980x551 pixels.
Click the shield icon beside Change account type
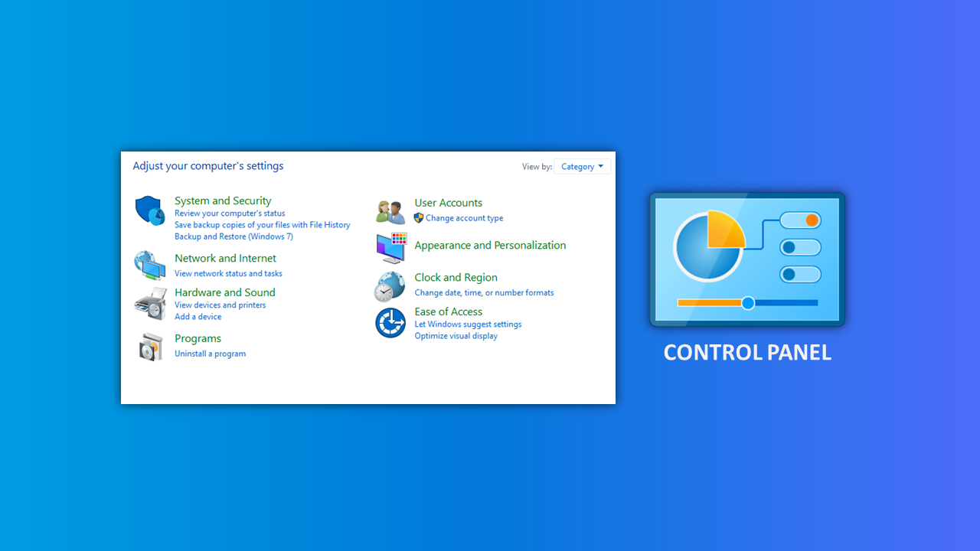419,218
